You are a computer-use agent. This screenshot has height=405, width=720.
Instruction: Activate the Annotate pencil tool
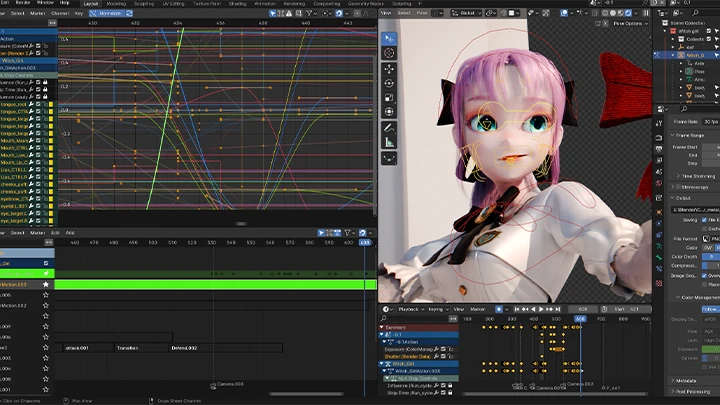[389, 128]
